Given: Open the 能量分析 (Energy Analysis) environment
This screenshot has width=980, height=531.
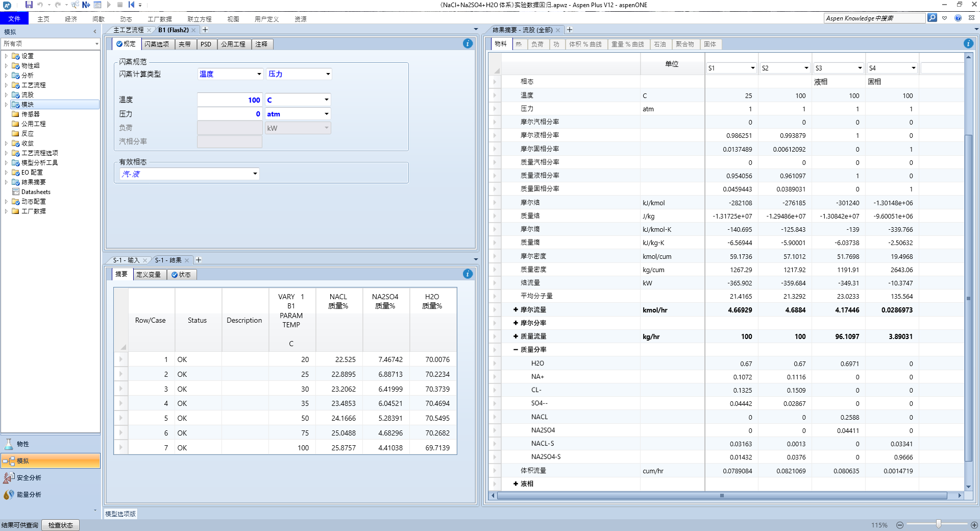Looking at the screenshot, I should coord(51,494).
